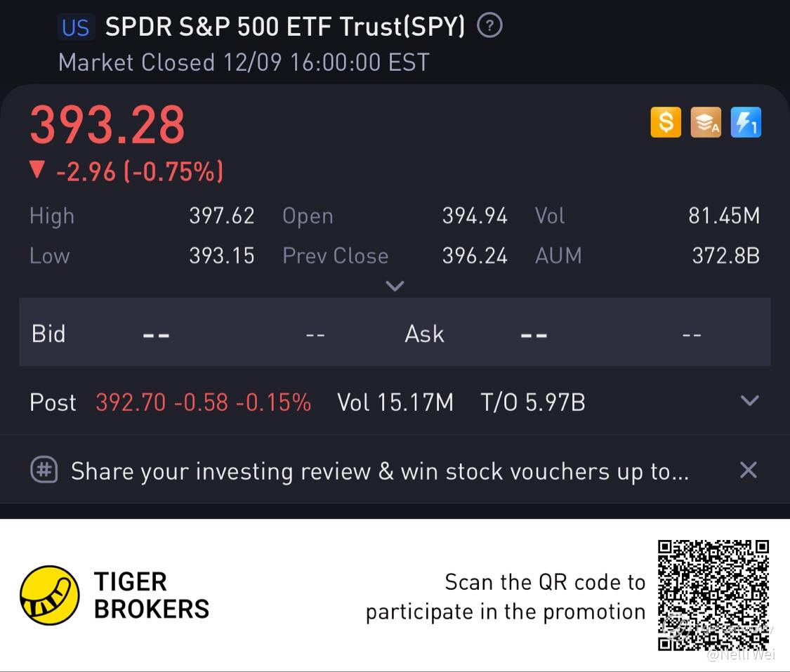Open Share your investing review promotion link
The height and width of the screenshot is (672, 790).
(379, 471)
